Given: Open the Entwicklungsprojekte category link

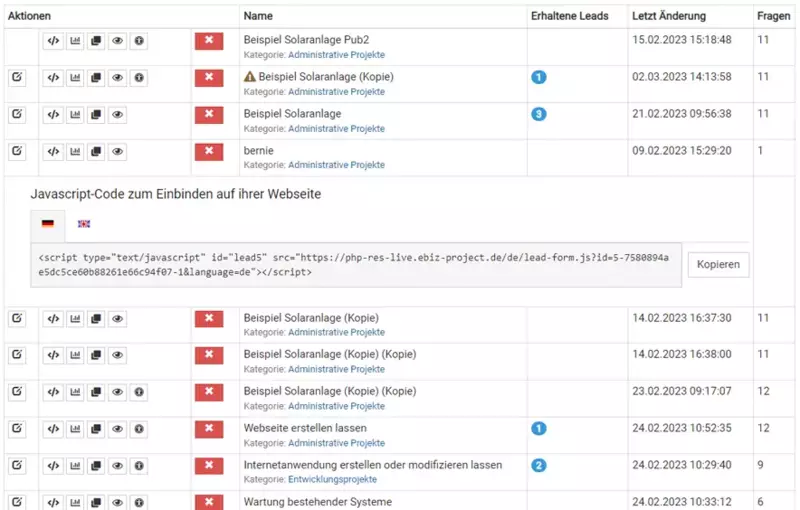Looking at the screenshot, I should click(x=333, y=479).
